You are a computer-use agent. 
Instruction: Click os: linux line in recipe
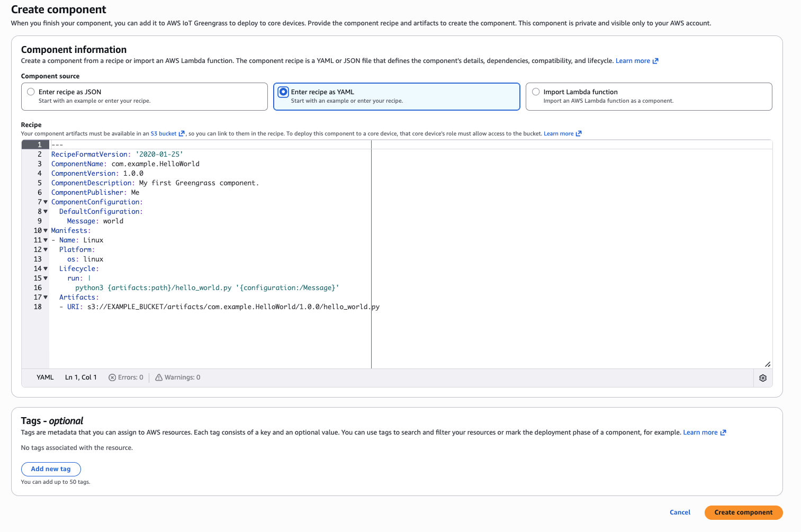coord(85,259)
